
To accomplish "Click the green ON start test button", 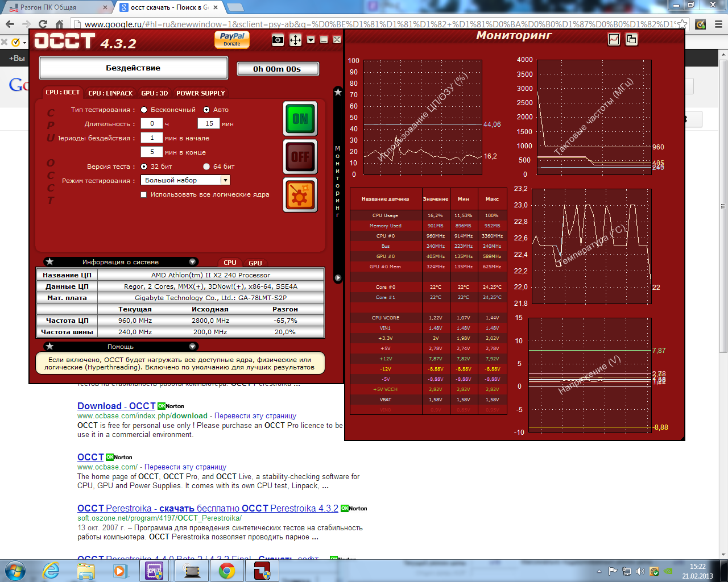I will coord(300,119).
